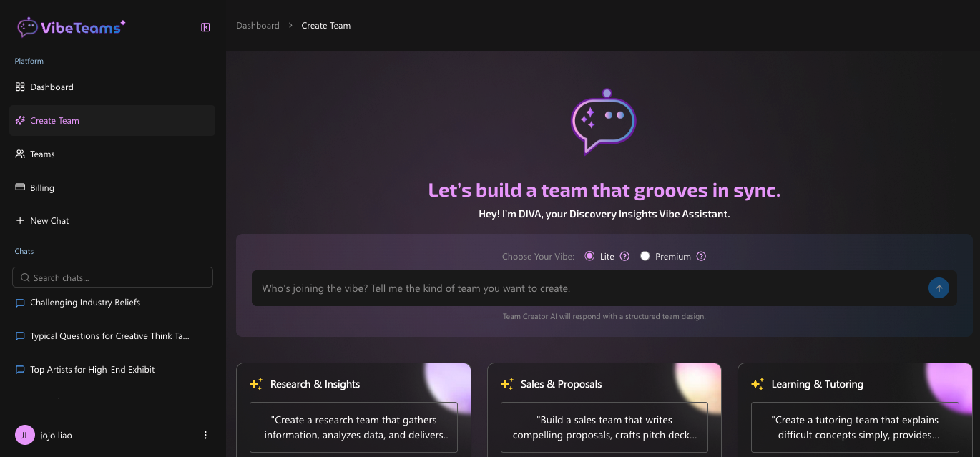The height and width of the screenshot is (457, 980).
Task: Open the three-dot menu beside jojo liao
Action: [x=205, y=435]
